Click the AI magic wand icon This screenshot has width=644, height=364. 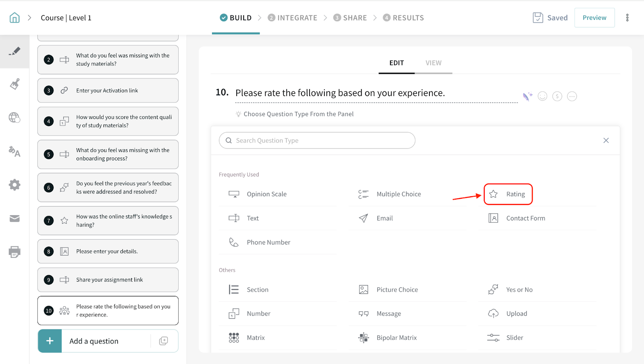[x=527, y=97]
